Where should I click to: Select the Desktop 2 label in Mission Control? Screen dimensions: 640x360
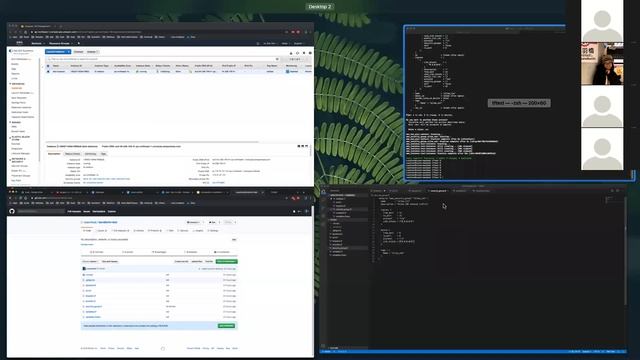pos(320,7)
